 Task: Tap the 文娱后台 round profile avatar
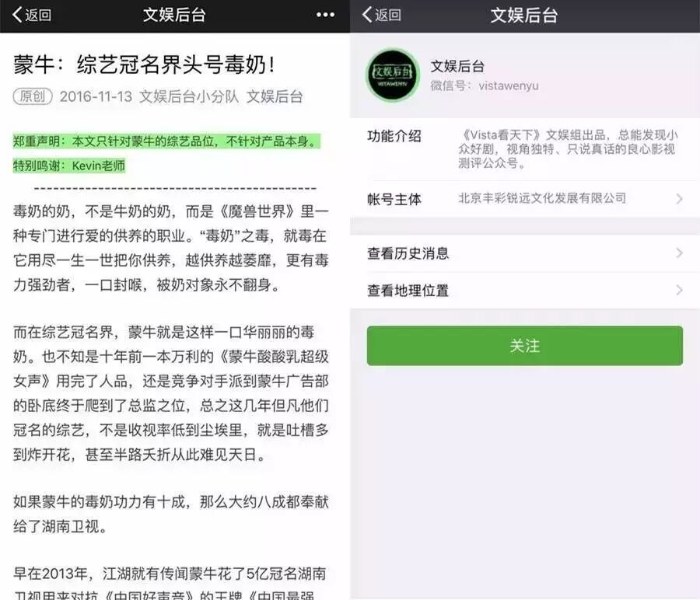pos(393,75)
